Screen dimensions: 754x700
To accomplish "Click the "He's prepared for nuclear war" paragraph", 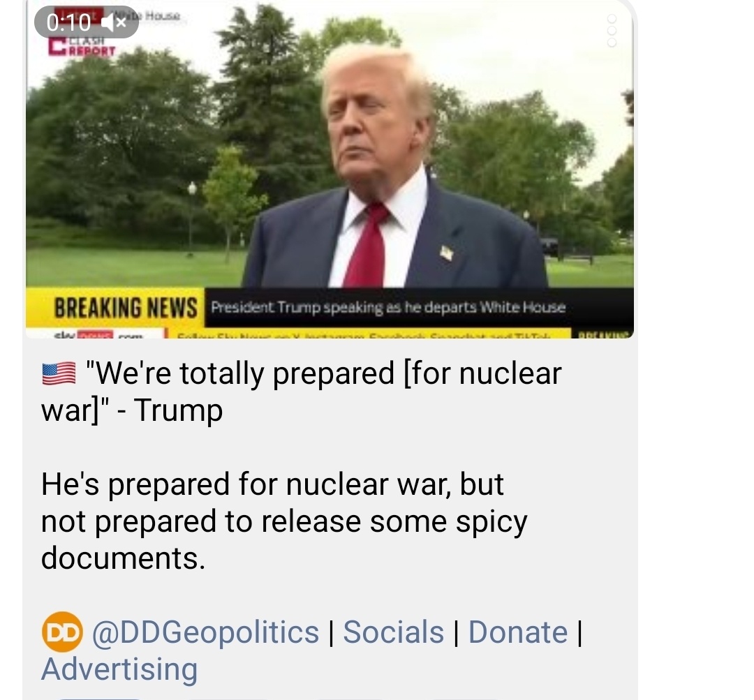I will pos(284,521).
